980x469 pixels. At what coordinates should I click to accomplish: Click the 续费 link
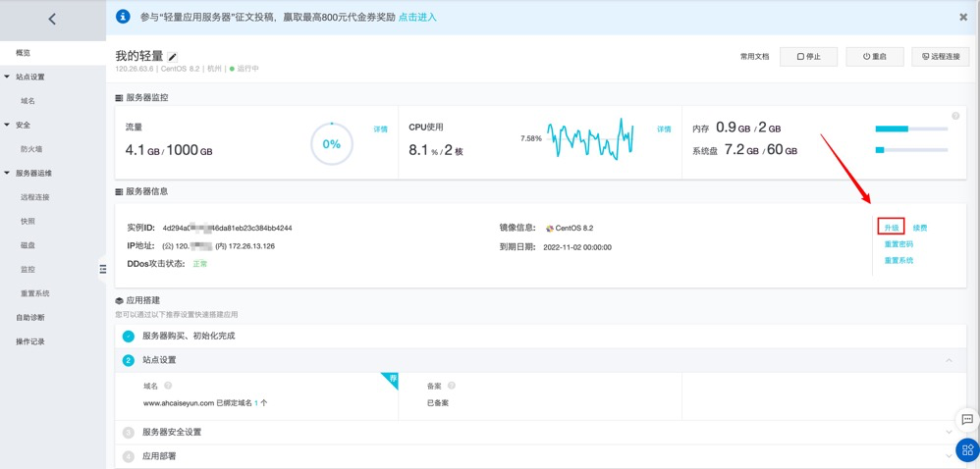click(920, 228)
